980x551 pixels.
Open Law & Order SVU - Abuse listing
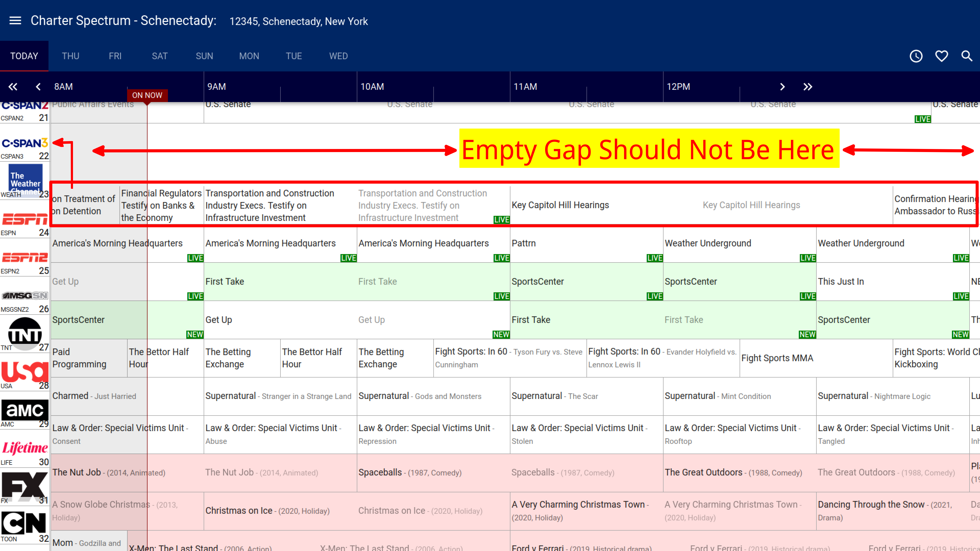click(280, 434)
